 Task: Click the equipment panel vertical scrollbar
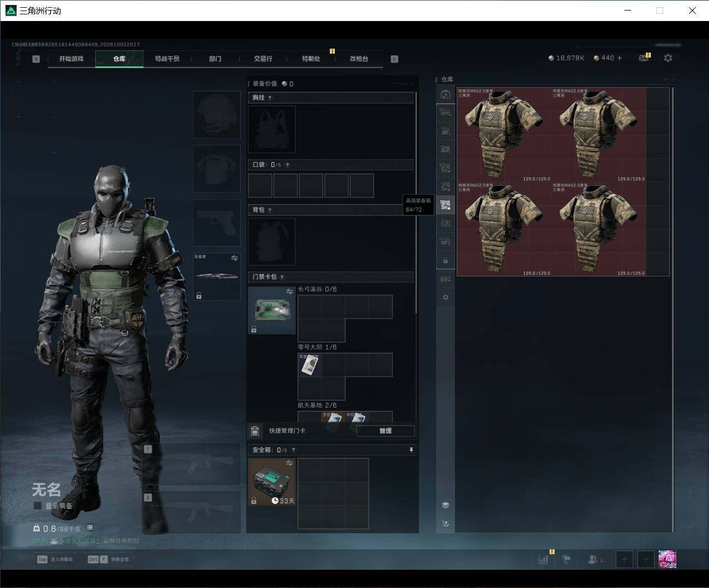pos(416,204)
